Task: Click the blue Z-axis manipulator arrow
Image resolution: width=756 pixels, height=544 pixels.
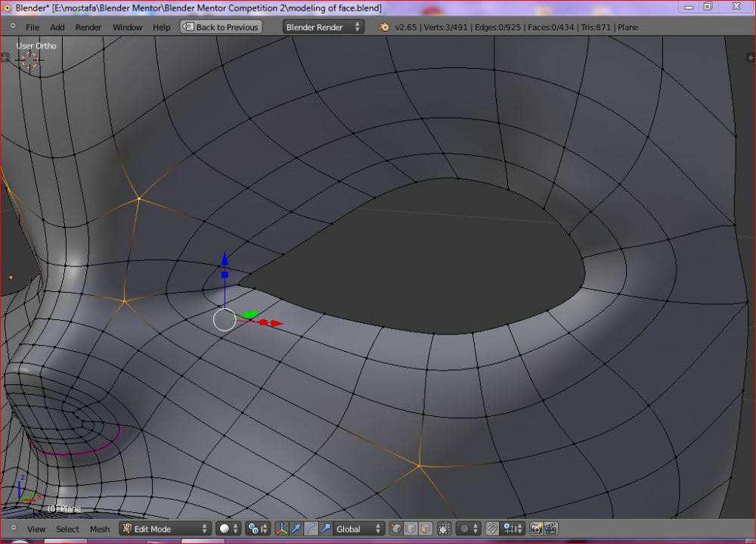Action: 225,262
